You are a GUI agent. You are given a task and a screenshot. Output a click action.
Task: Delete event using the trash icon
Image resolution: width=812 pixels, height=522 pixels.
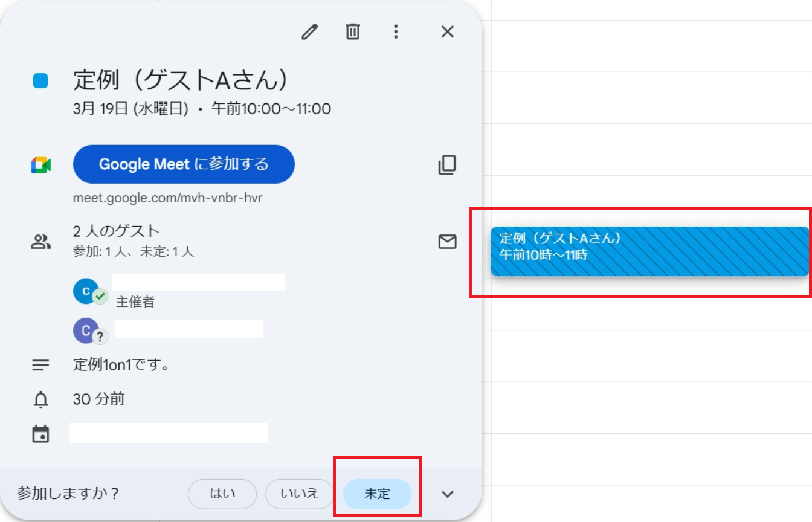[353, 32]
